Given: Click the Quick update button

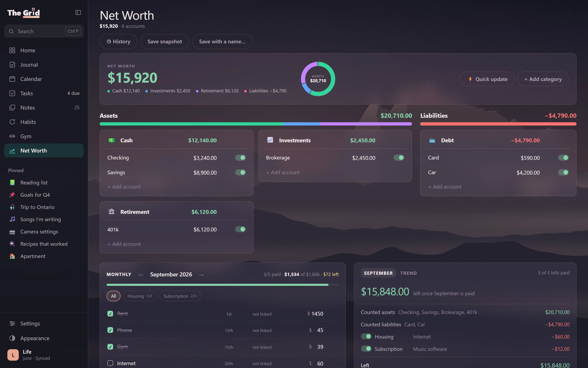Looking at the screenshot, I should coord(487,79).
